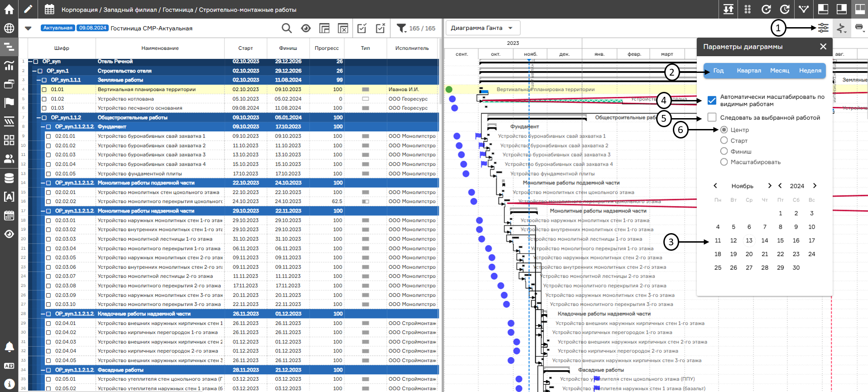Open diagram parameters sliders icon
This screenshot has width=868, height=392.
(x=823, y=28)
